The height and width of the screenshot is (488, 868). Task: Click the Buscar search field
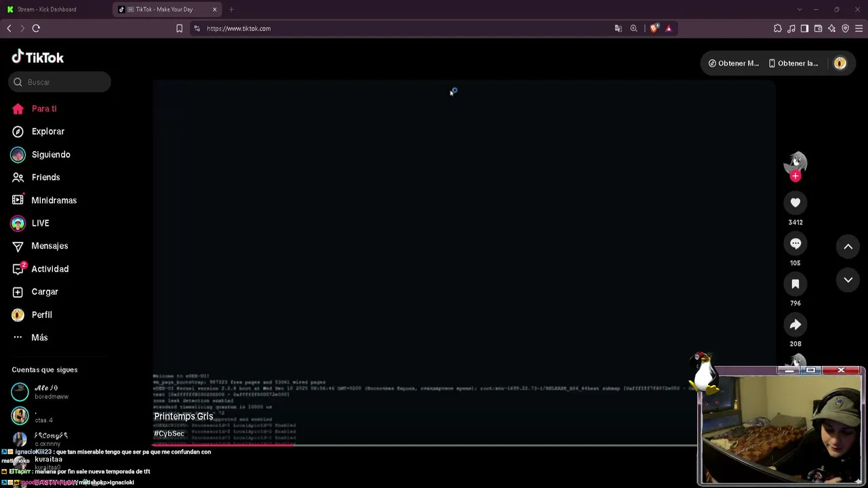point(60,82)
